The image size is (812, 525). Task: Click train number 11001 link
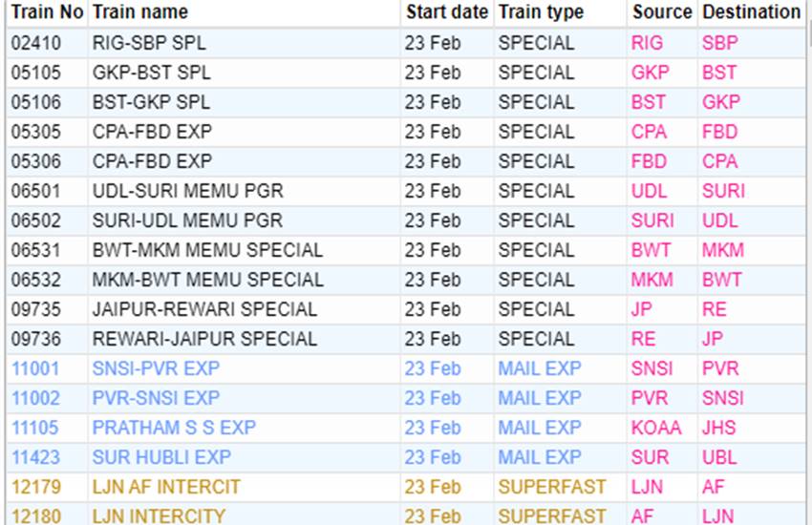pyautogui.click(x=35, y=368)
